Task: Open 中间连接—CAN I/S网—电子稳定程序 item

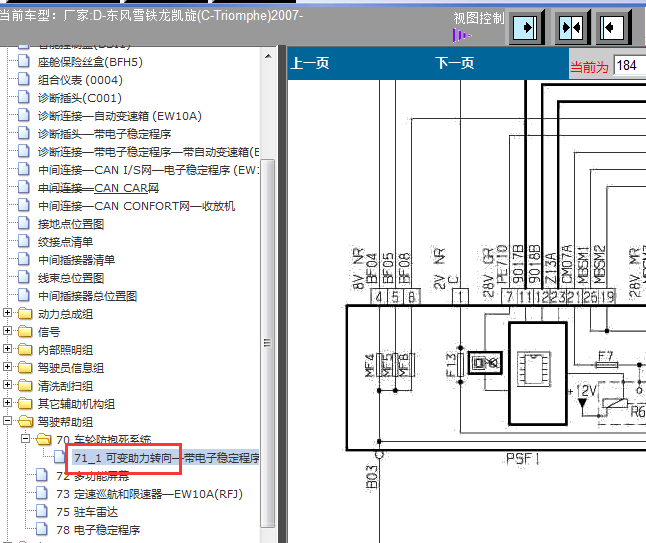Action: 149,170
